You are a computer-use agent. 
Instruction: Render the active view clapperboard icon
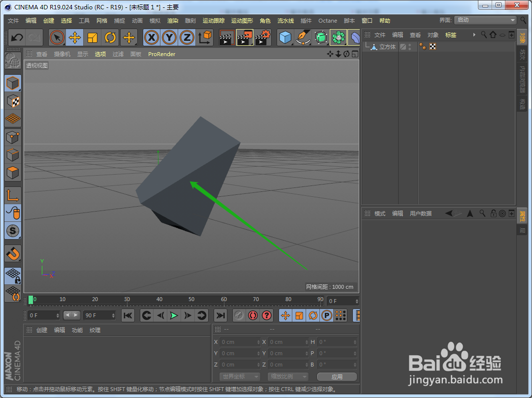click(x=227, y=37)
